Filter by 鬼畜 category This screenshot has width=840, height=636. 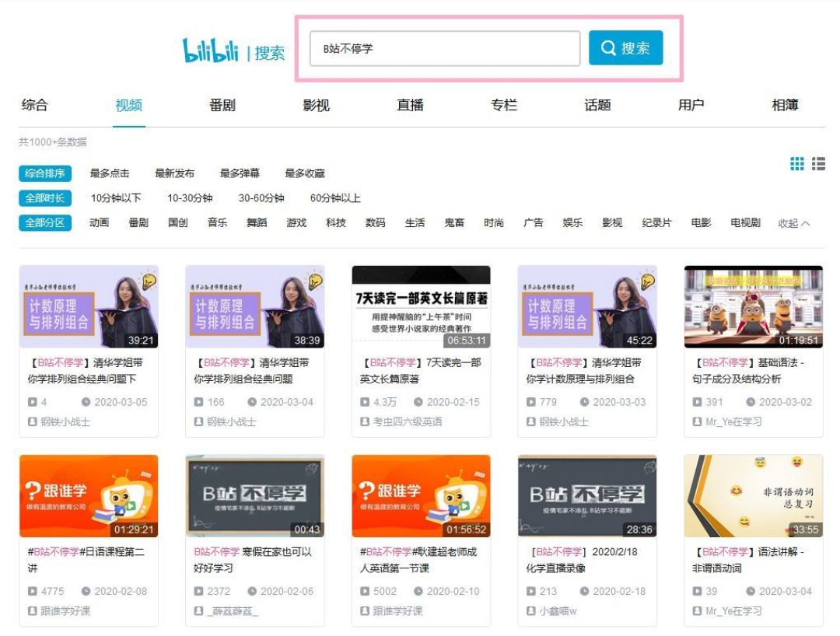pos(454,222)
